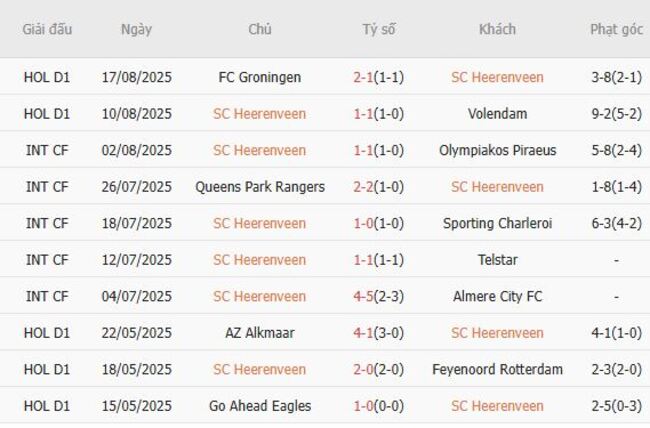Click the Tỷ số column header
650x428 pixels.
[379, 29]
